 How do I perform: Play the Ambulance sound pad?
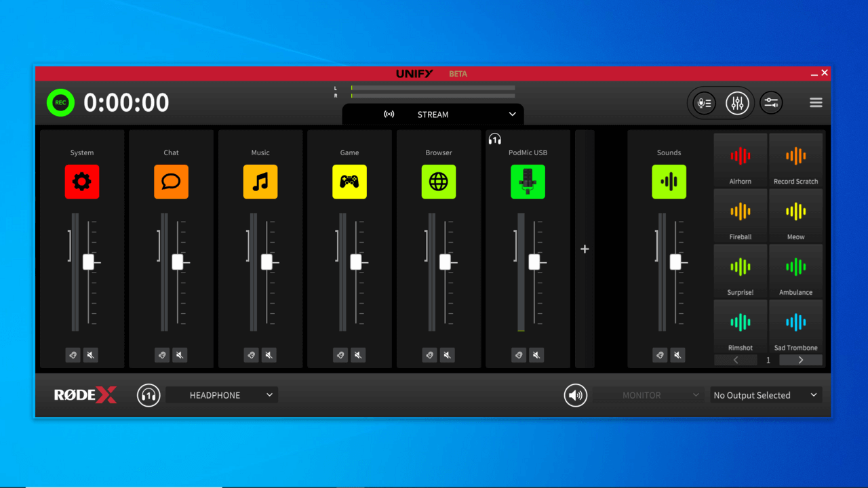click(796, 271)
